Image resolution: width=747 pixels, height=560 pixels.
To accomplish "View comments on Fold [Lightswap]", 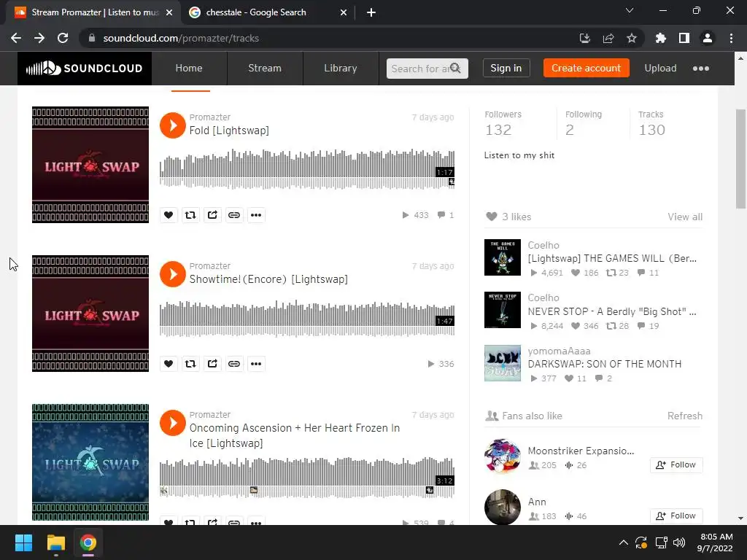I will point(446,215).
